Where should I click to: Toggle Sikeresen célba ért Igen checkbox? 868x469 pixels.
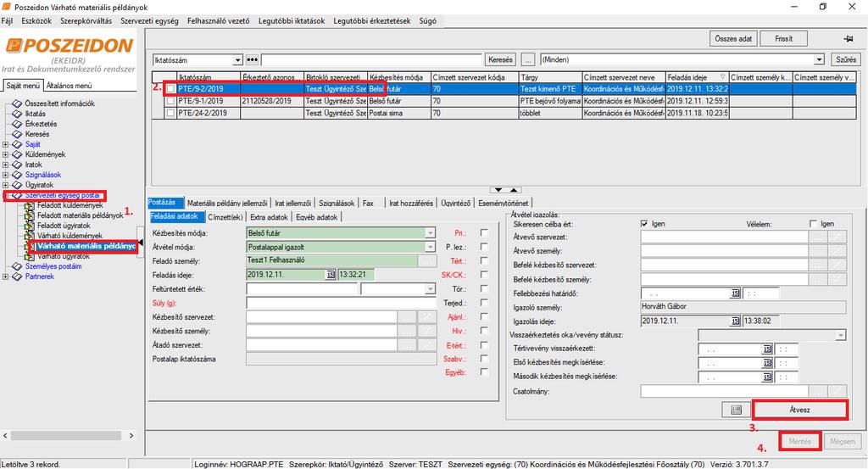[644, 224]
